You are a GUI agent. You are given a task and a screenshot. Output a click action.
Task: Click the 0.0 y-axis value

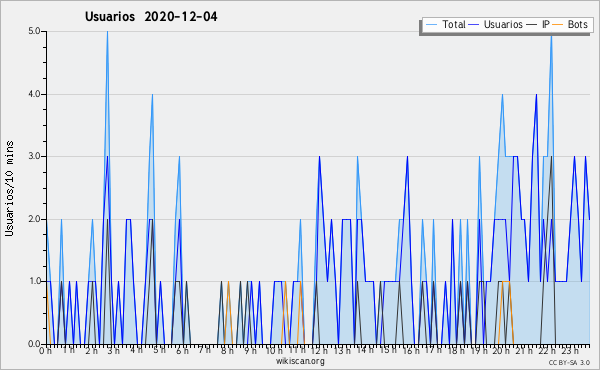(34, 344)
